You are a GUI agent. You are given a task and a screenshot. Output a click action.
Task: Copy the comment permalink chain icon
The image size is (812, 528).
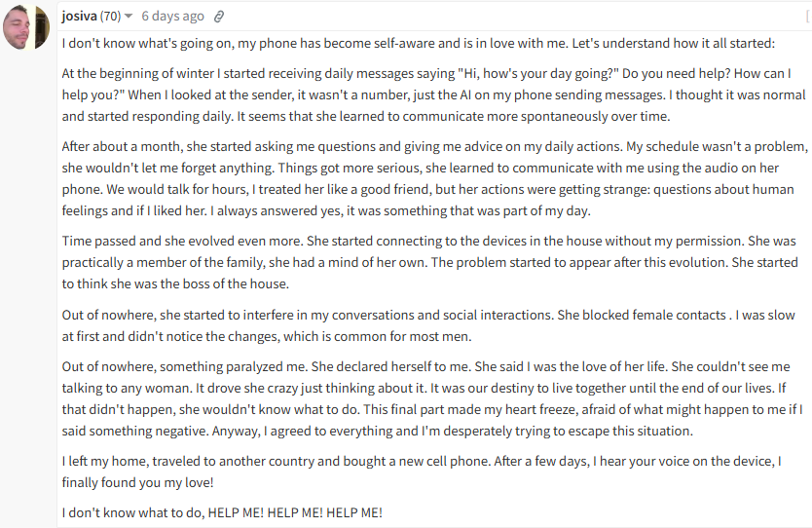(219, 17)
